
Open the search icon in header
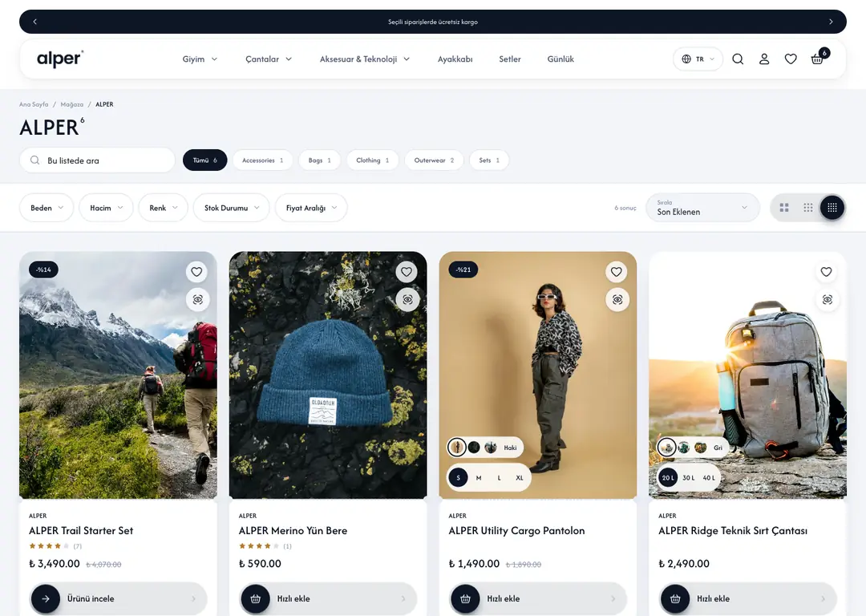click(x=738, y=59)
